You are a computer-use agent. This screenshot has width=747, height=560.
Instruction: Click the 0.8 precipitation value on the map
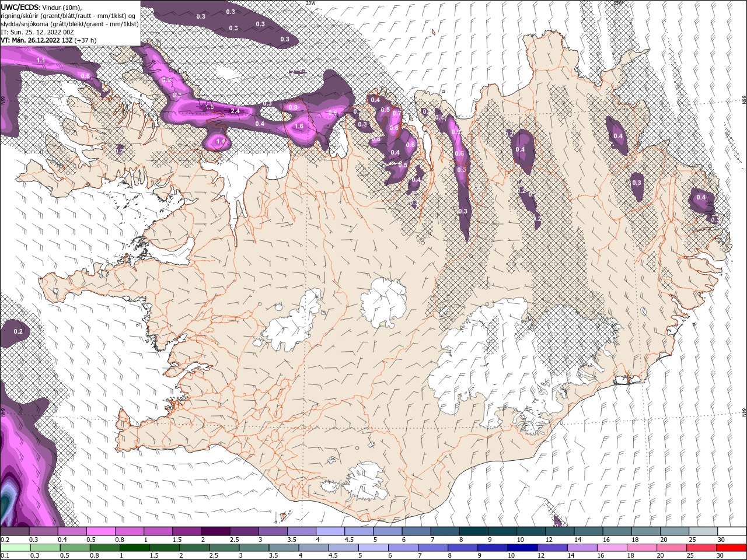293,107
